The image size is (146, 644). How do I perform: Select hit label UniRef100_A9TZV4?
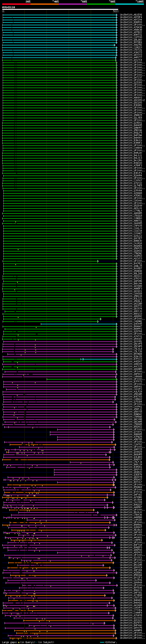pyautogui.click(x=131, y=20)
